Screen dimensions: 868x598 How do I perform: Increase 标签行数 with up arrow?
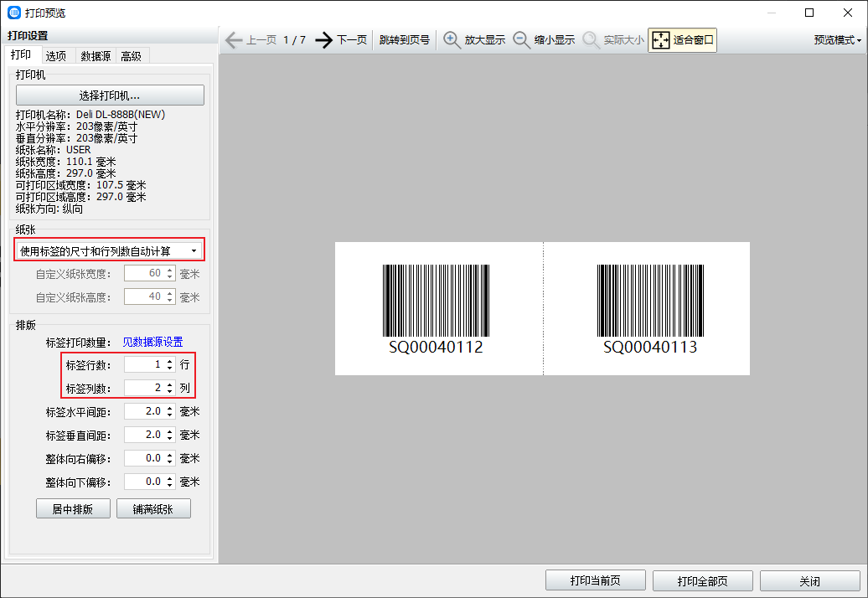[x=170, y=361]
